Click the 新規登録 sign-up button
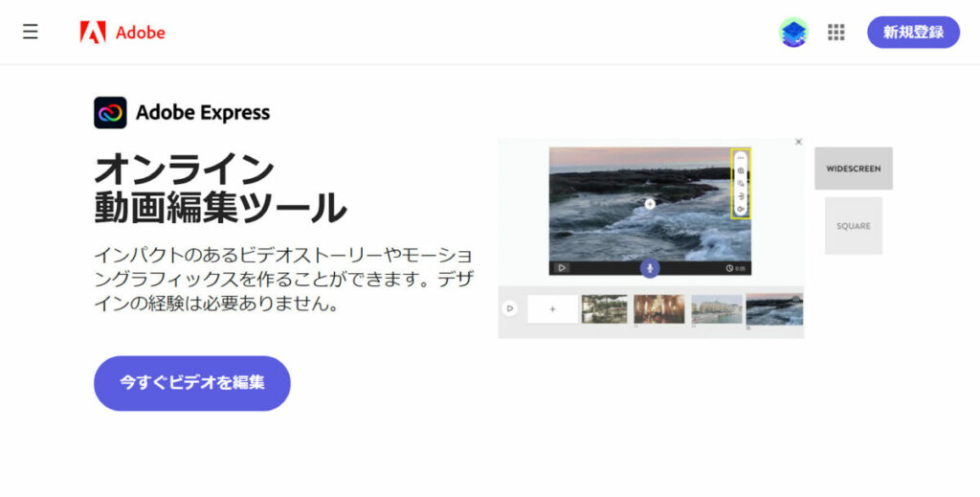 point(913,32)
